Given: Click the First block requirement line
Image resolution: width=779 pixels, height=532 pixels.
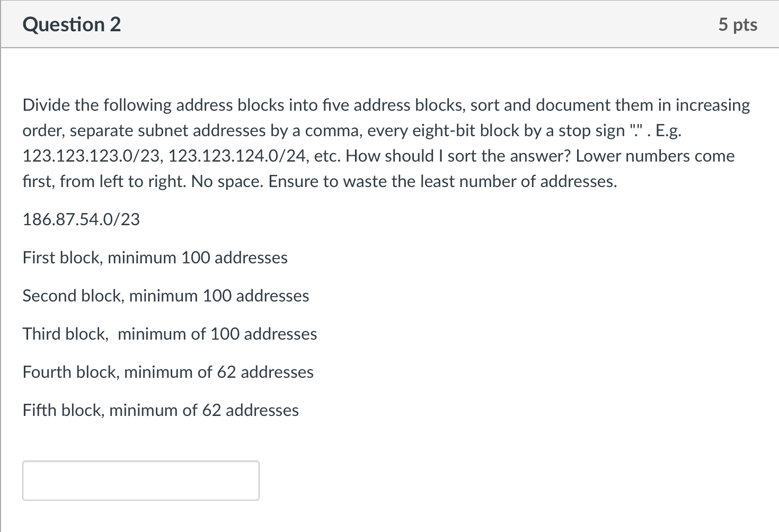Looking at the screenshot, I should pyautogui.click(x=155, y=258).
